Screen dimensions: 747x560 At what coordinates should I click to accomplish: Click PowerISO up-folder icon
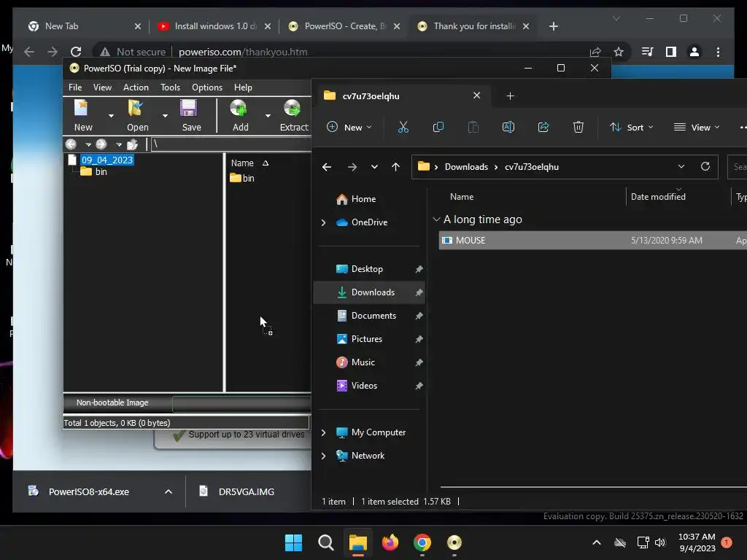point(132,144)
